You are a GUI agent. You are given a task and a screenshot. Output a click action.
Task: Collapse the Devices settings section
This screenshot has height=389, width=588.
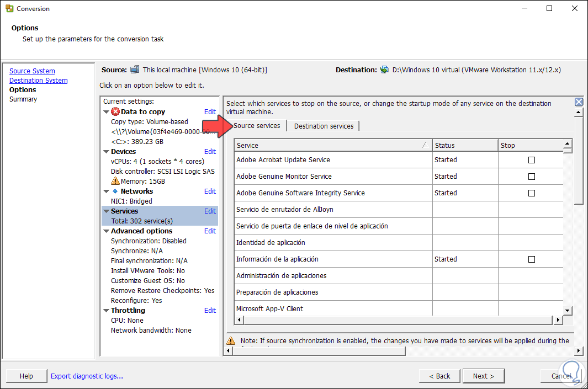click(106, 152)
